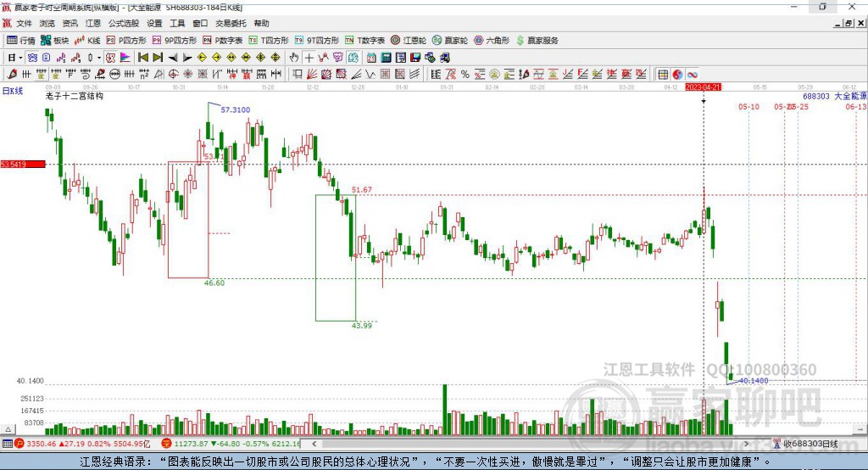Image resolution: width=868 pixels, height=470 pixels.
Task: Toggle the crosshair cursor button
Action: point(309,58)
